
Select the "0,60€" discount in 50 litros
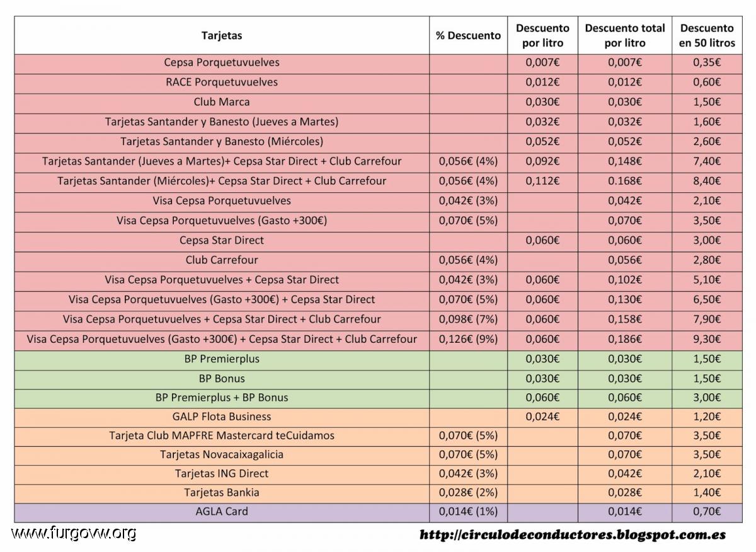point(707,82)
